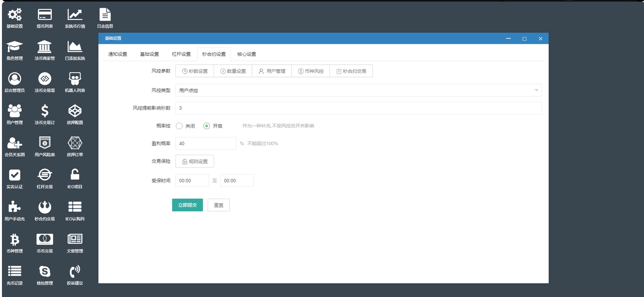
Task: Open the 用户手动充 puzzle icon
Action: coord(15,207)
